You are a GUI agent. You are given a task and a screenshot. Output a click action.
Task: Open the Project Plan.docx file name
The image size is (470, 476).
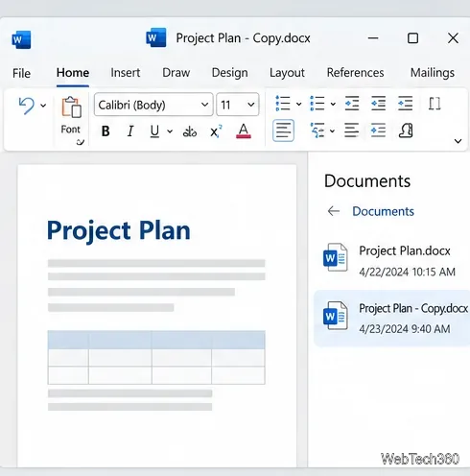(405, 251)
